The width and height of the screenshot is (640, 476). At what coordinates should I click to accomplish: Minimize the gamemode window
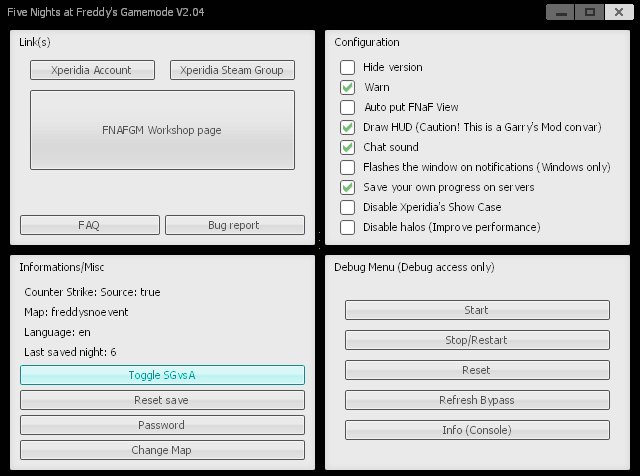(560, 12)
